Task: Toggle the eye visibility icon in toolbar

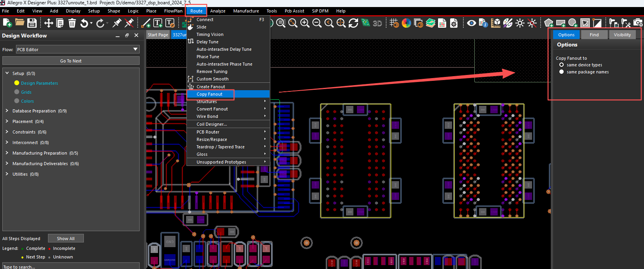Action: point(471,23)
